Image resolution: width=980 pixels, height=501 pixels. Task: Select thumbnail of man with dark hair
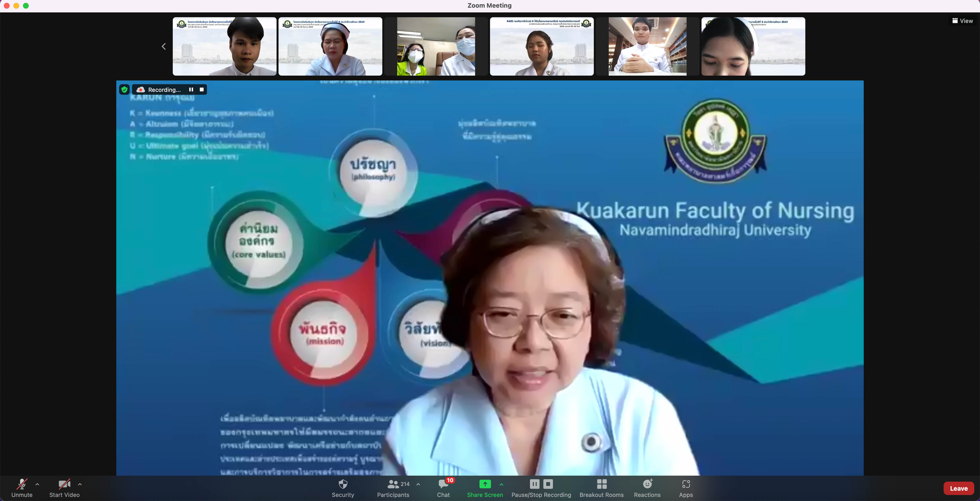(224, 46)
